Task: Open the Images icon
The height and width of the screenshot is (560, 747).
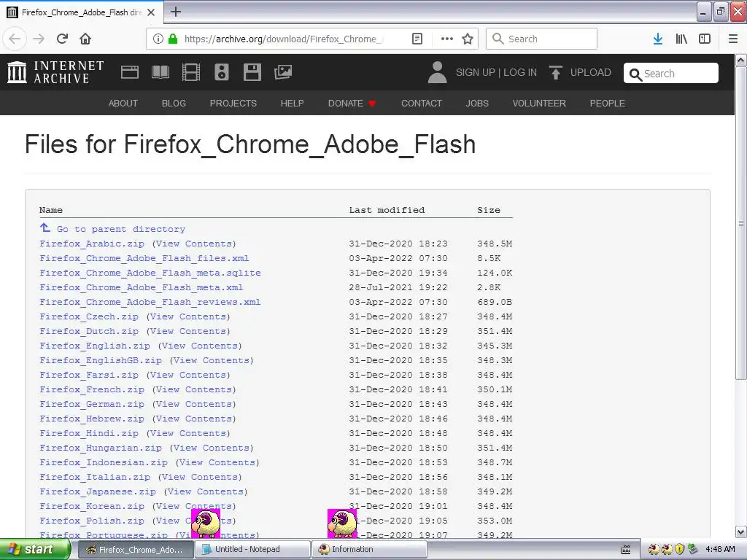Action: (x=283, y=72)
